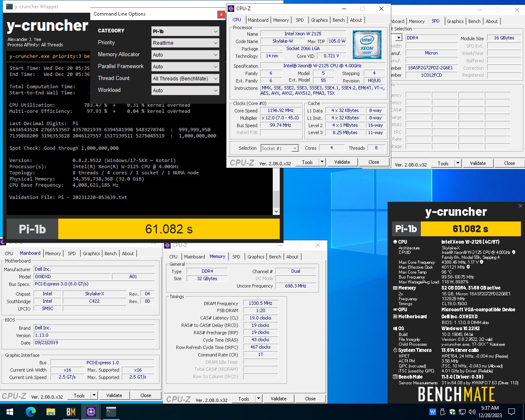Click the Tools button in the CPU-Z Memory window
This screenshot has width=525, height=420.
[x=244, y=399]
